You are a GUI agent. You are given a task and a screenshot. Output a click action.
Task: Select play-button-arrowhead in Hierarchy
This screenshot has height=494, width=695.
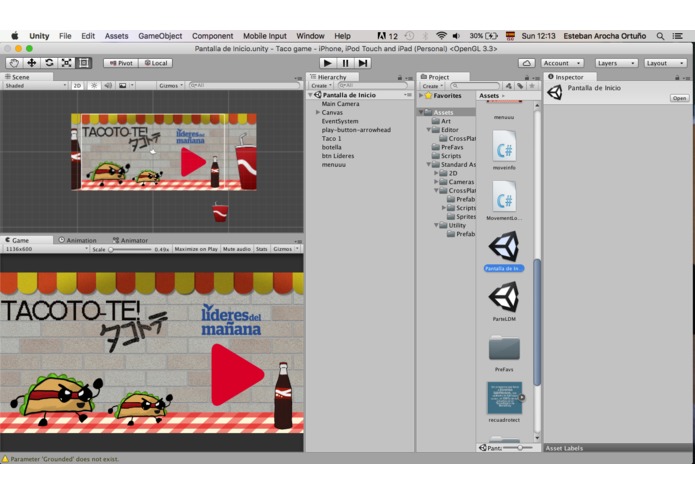tap(356, 130)
